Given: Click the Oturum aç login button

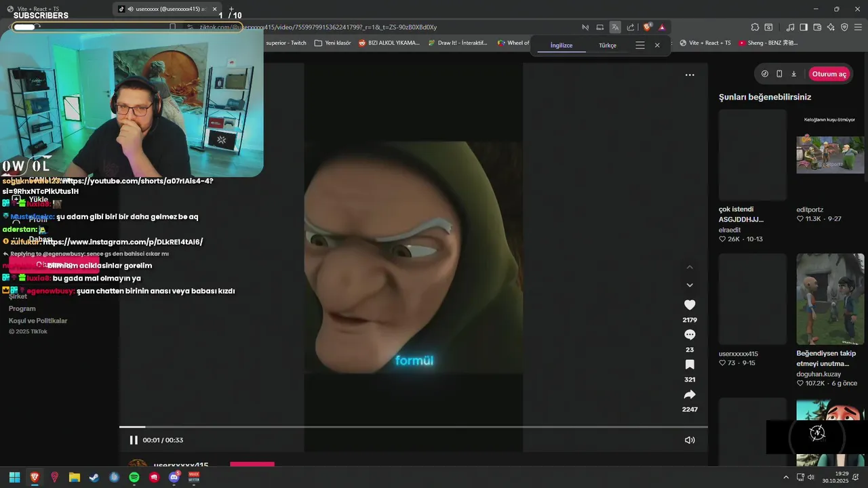Looking at the screenshot, I should pyautogui.click(x=829, y=74).
